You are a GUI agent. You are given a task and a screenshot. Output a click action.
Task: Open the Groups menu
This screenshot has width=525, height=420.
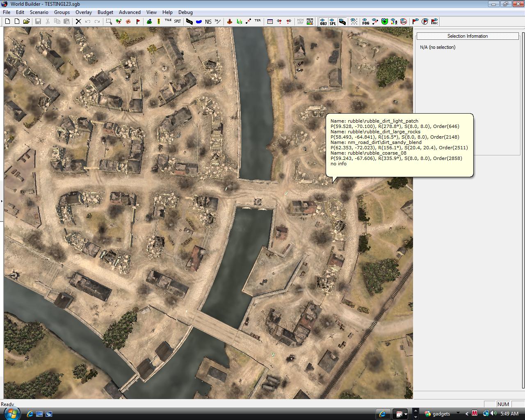click(62, 12)
